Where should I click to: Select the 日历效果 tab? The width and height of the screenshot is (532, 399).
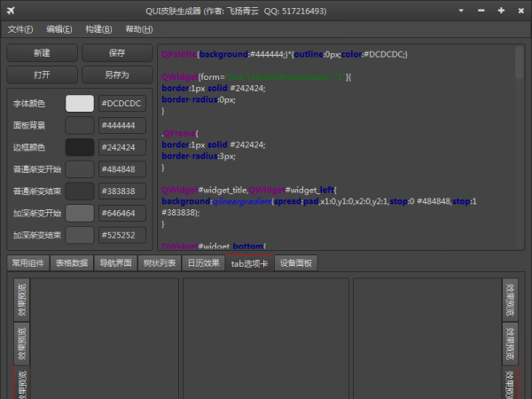[203, 263]
